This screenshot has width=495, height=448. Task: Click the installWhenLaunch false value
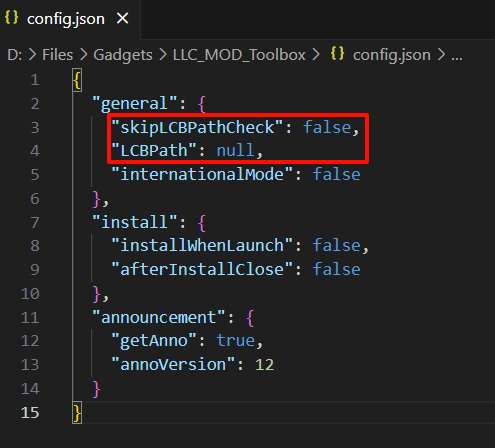tap(336, 245)
